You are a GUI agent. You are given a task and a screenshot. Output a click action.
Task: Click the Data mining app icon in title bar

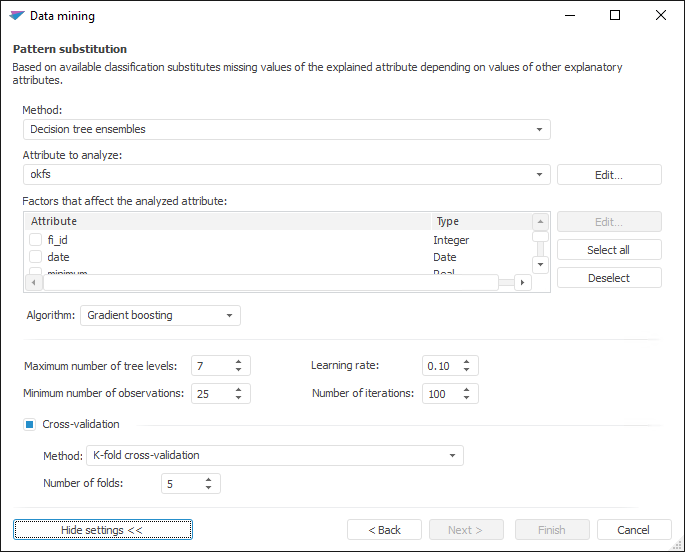[x=17, y=16]
